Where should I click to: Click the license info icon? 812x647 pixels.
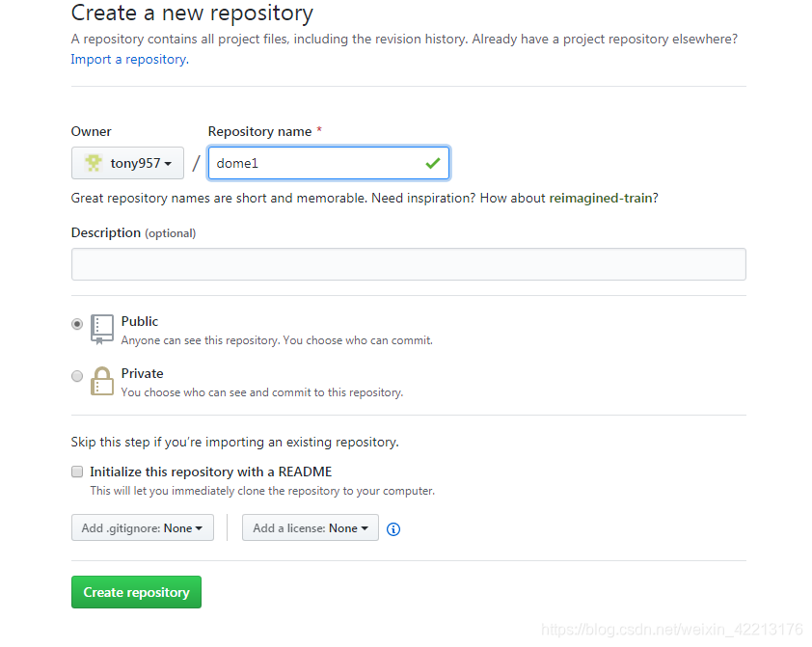coord(393,529)
